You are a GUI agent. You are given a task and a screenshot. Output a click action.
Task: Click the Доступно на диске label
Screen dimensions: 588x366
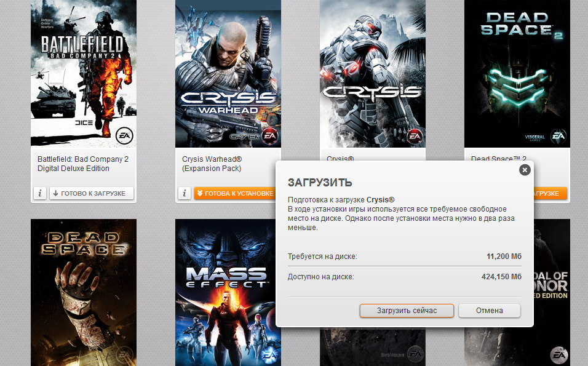pyautogui.click(x=320, y=277)
